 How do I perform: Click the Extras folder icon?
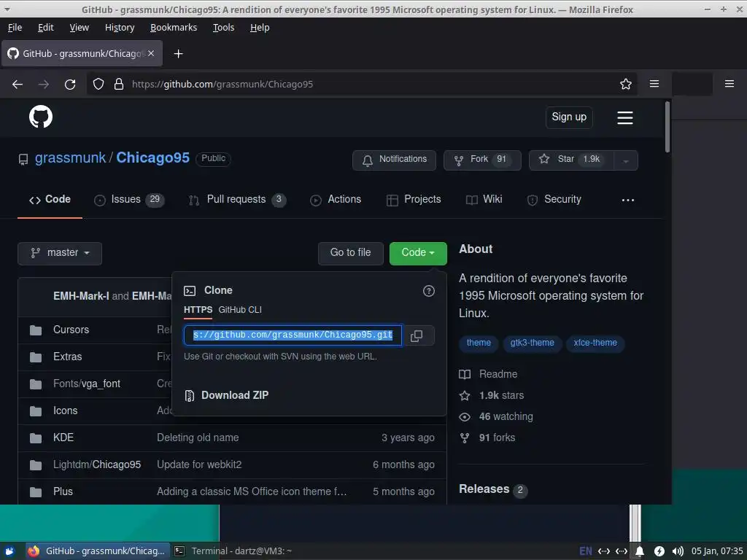(x=36, y=357)
